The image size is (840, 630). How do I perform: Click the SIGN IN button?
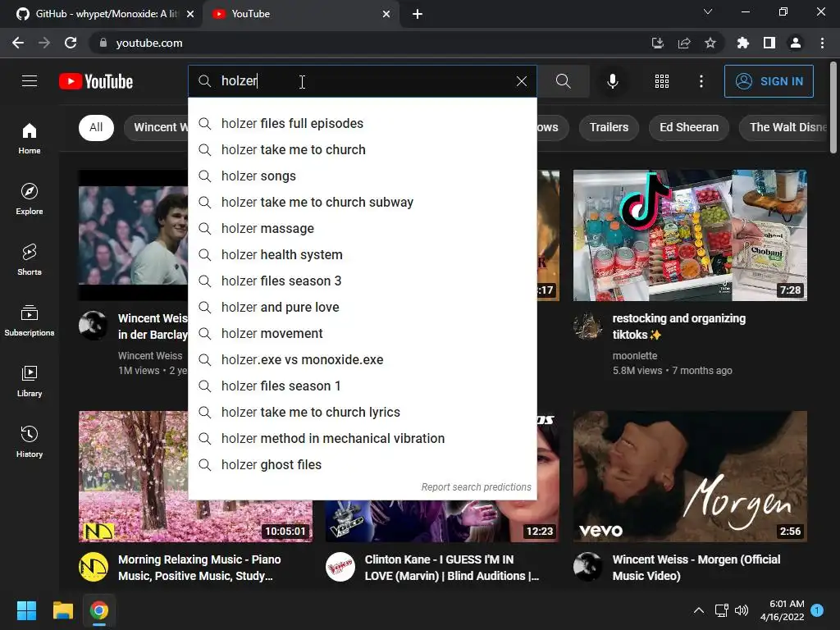[x=769, y=81]
